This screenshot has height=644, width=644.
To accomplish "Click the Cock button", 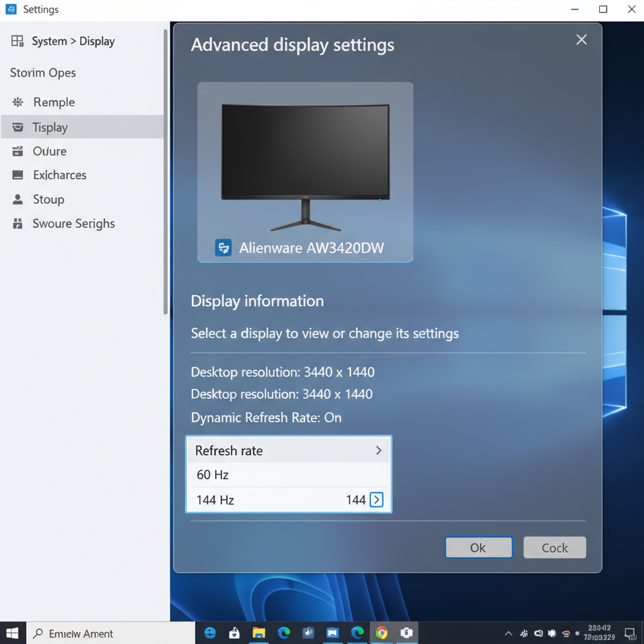I will (x=555, y=548).
